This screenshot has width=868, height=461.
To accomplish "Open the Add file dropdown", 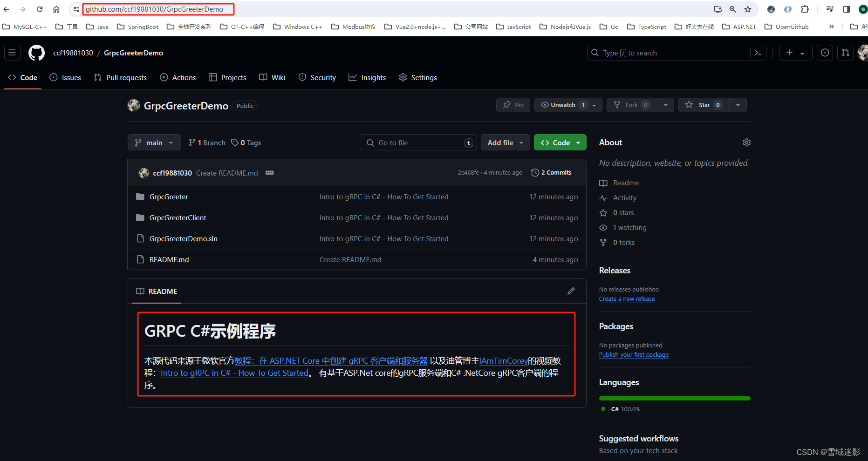I will tap(505, 142).
